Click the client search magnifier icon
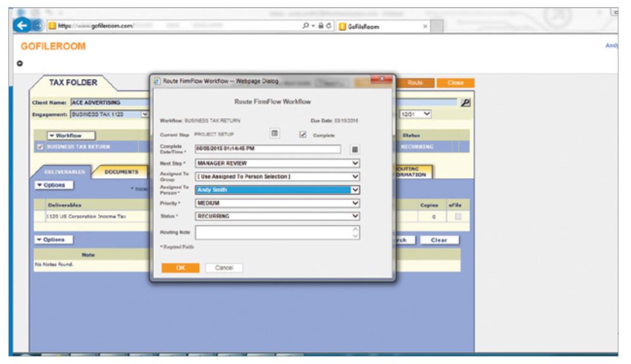 coord(465,103)
